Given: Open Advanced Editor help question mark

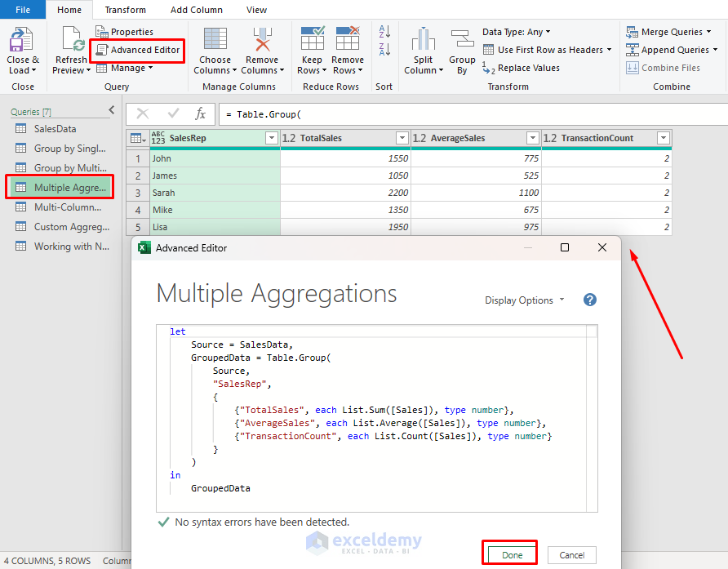Looking at the screenshot, I should pos(590,300).
